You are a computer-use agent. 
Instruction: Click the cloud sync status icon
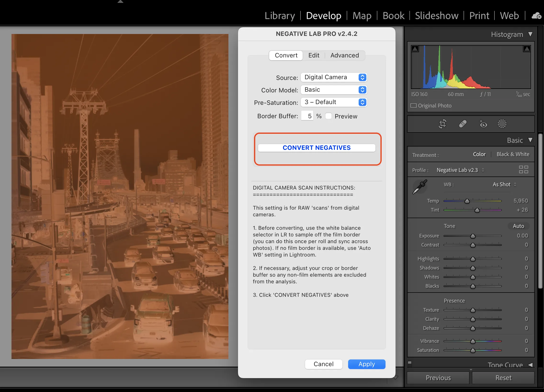(x=536, y=16)
